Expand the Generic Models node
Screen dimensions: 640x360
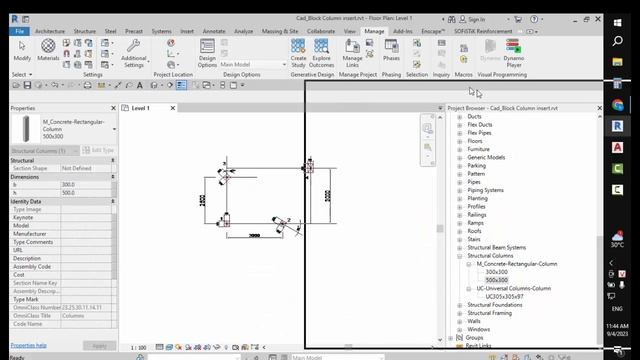point(460,158)
